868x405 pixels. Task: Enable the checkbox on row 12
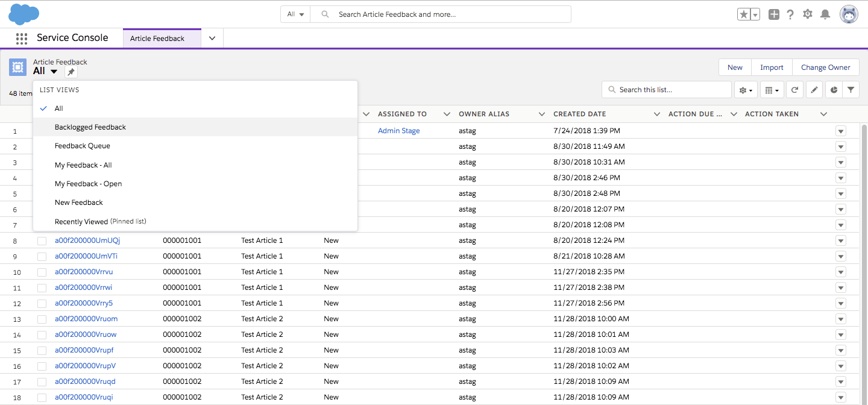tap(41, 303)
